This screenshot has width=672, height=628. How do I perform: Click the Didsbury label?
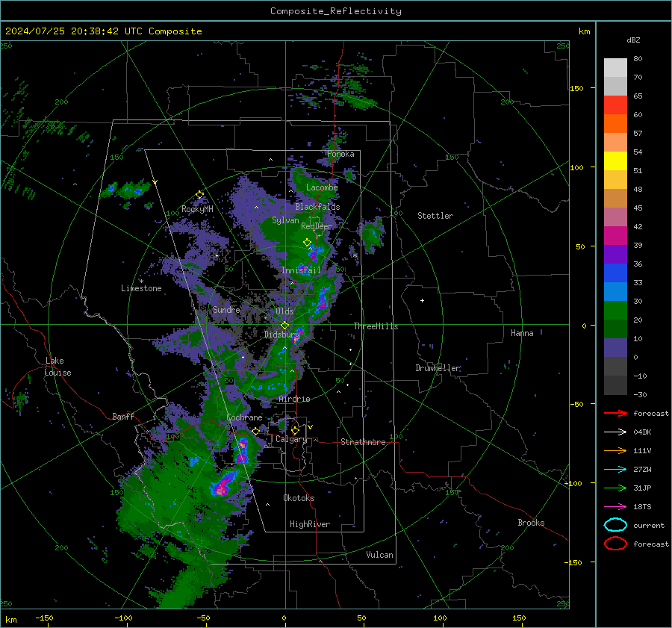[281, 335]
